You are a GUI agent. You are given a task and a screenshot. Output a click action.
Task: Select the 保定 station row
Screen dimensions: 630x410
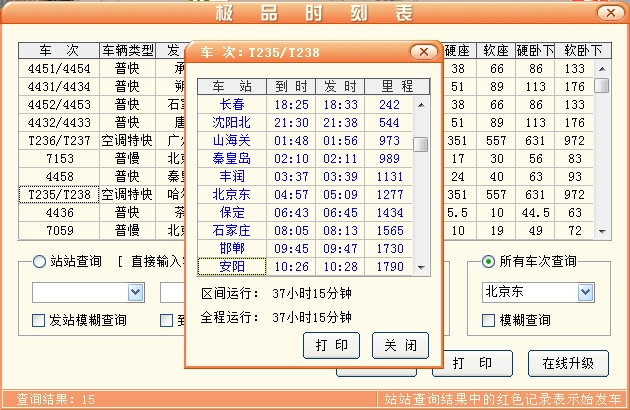click(305, 213)
